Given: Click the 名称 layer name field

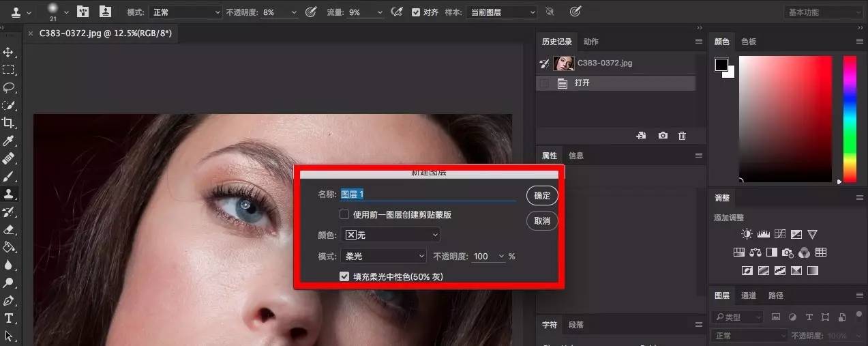Looking at the screenshot, I should 428,194.
